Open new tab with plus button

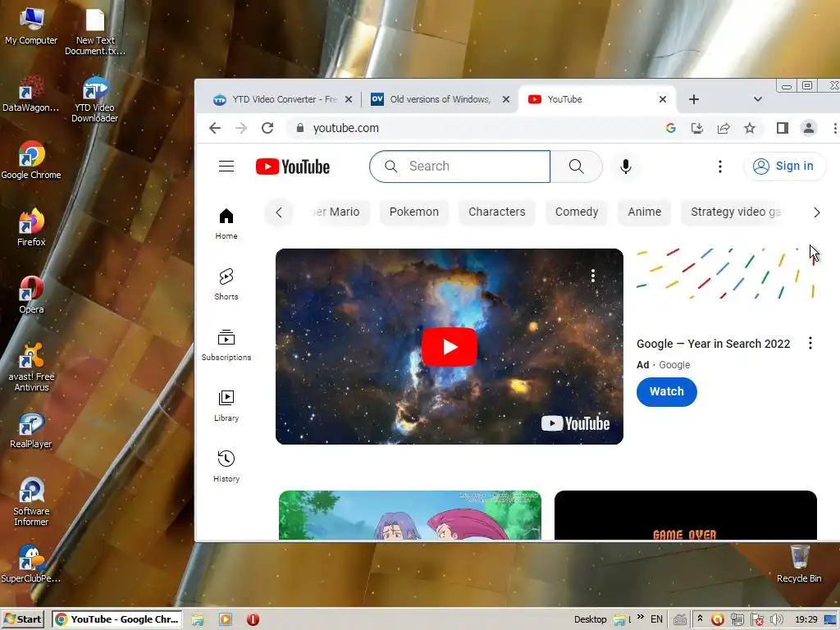click(x=694, y=99)
